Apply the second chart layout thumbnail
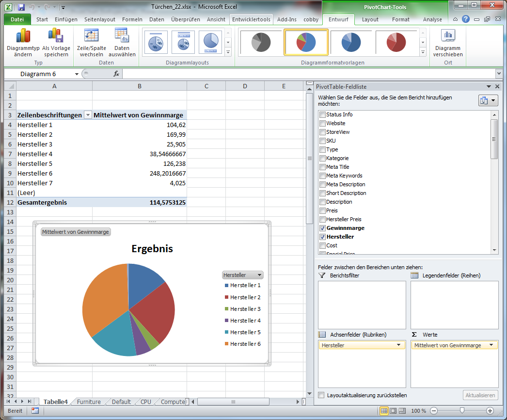 point(183,42)
